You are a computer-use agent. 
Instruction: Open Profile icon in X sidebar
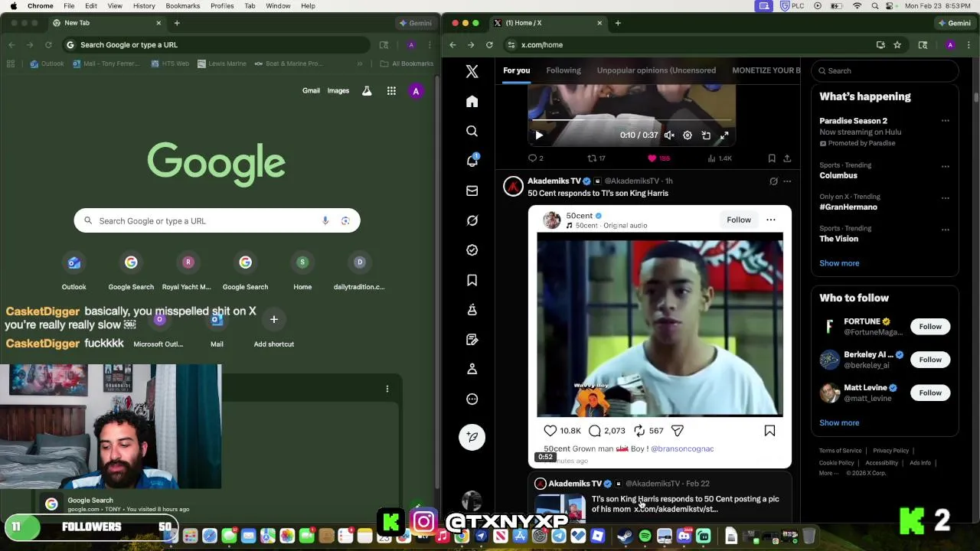pyautogui.click(x=472, y=369)
